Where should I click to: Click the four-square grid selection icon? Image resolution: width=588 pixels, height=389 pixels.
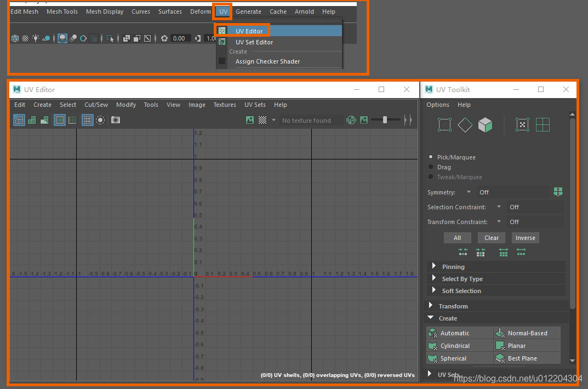543,125
